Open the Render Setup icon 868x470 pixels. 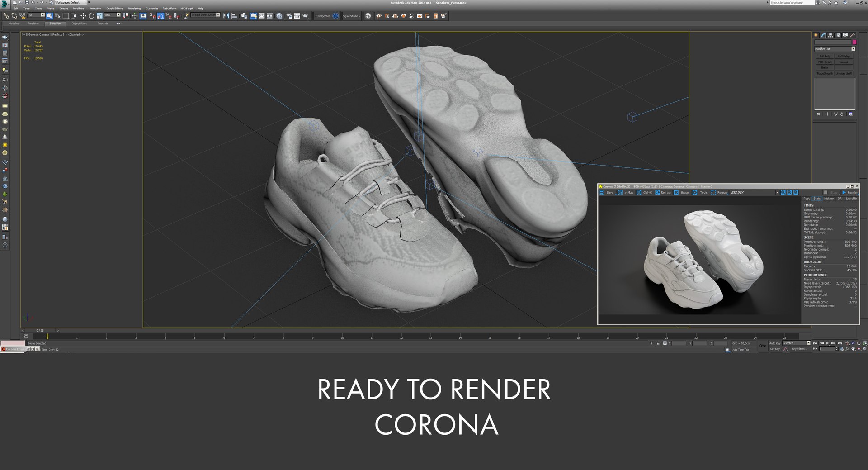288,16
